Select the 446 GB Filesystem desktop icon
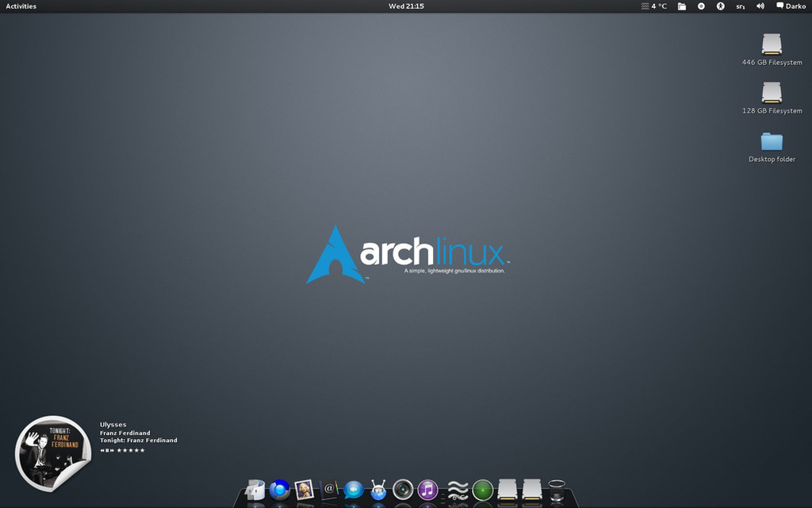Screen dimensions: 812x508 (772, 50)
